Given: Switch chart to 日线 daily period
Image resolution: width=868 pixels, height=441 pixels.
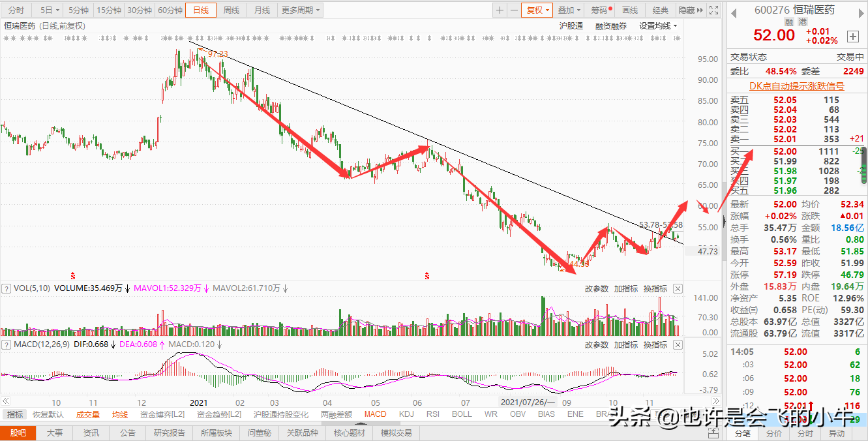Looking at the screenshot, I should 201,10.
